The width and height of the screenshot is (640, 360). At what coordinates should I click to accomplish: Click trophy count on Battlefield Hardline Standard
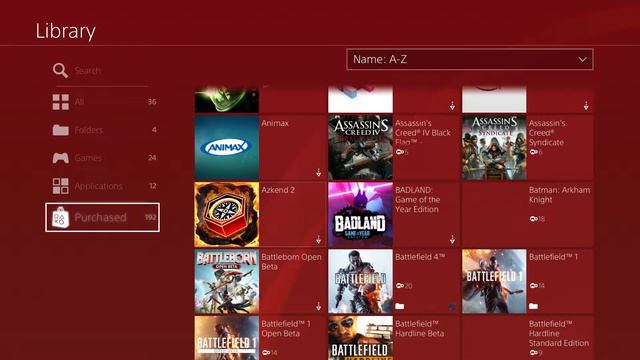[536, 352]
